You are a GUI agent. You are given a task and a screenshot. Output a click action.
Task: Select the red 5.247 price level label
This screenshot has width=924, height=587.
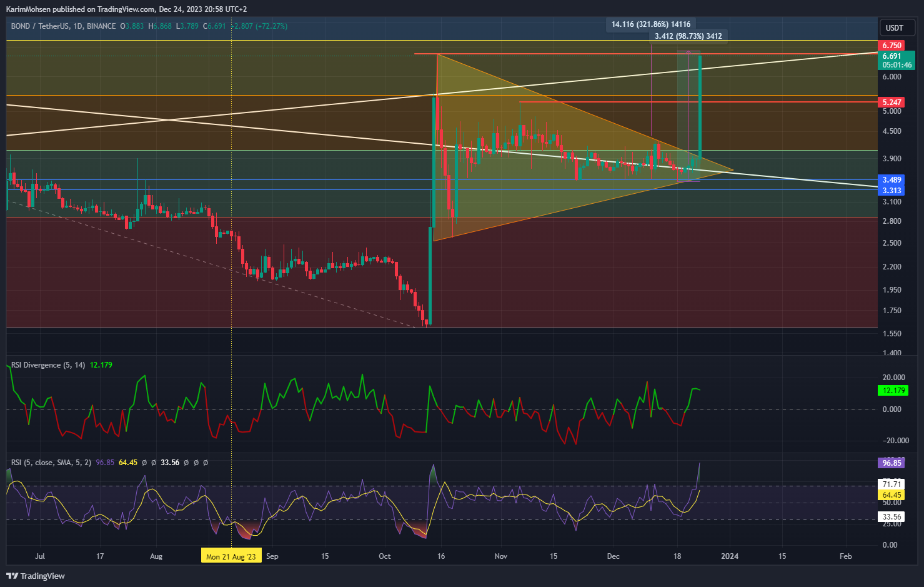892,102
